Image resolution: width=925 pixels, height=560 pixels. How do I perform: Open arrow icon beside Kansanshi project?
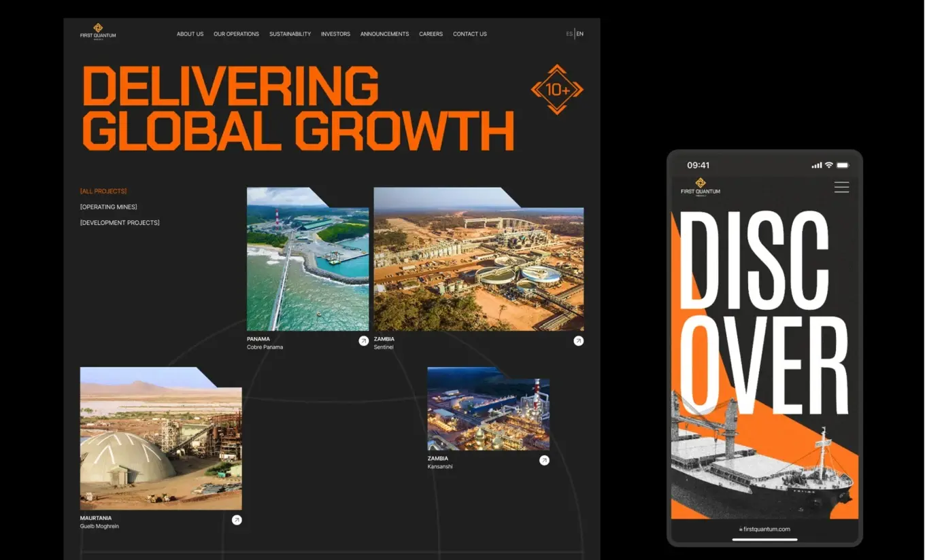[x=544, y=461]
